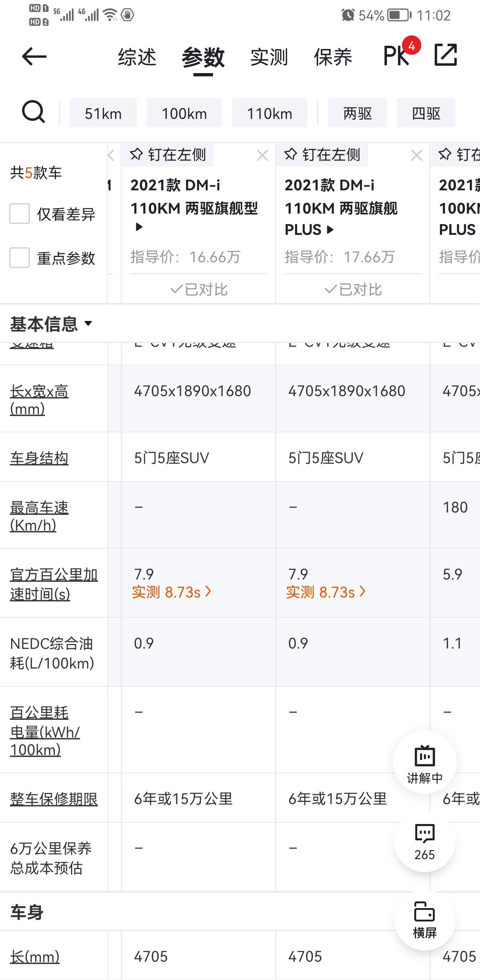The height and width of the screenshot is (980, 480).
Task: Switch to the 综述 tab
Action: (x=137, y=57)
